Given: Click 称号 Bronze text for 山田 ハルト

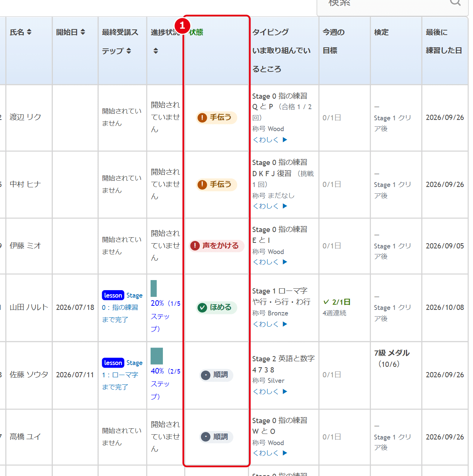Looking at the screenshot, I should (x=270, y=313).
